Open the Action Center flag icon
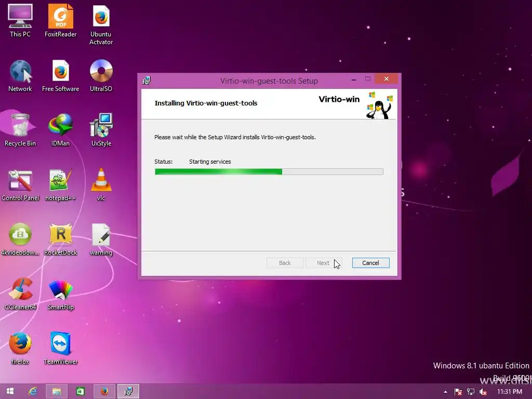The image size is (532, 399). [x=458, y=392]
